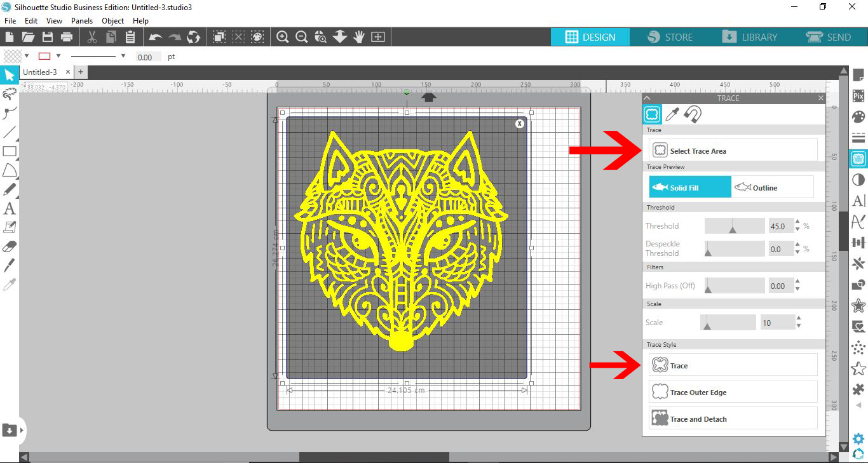Switch to the LIBRARY tab
Screen dimensions: 868x463
coord(750,37)
